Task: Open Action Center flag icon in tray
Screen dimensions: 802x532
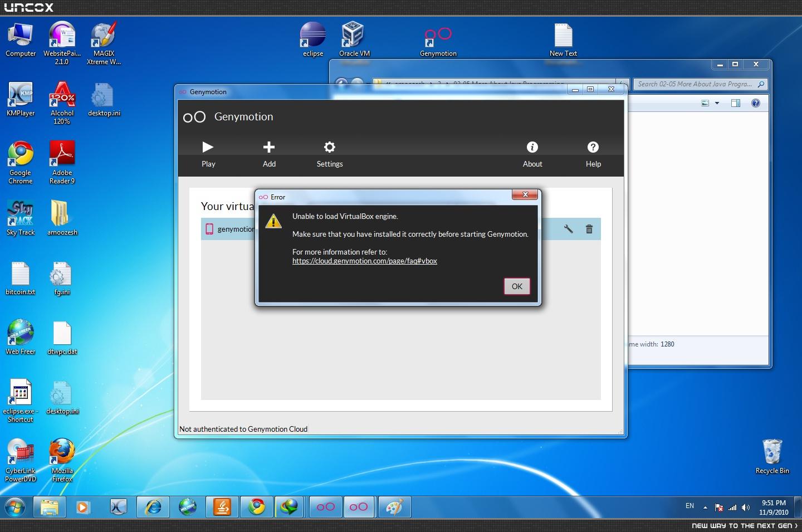Action: point(719,507)
